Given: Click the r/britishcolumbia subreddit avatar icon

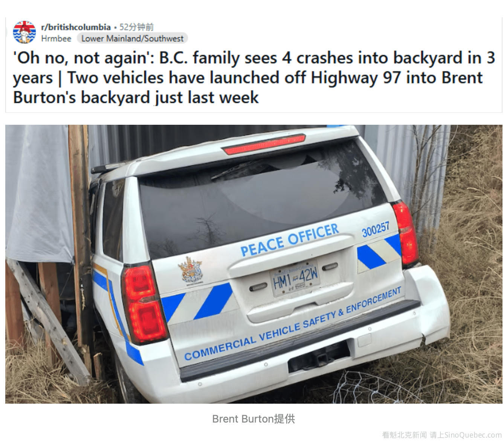Looking at the screenshot, I should pos(24,32).
